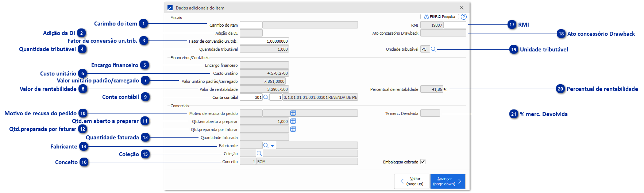This screenshot has height=193, width=644.
Task: Open grid beside Motivo de recusa do pedido
Action: pos(293,113)
